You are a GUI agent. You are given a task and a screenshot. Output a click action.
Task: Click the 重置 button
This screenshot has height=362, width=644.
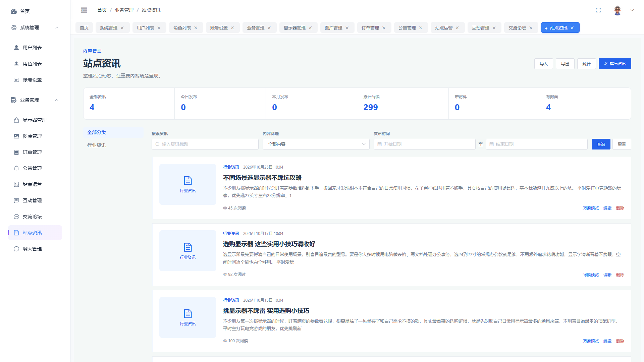tap(622, 144)
